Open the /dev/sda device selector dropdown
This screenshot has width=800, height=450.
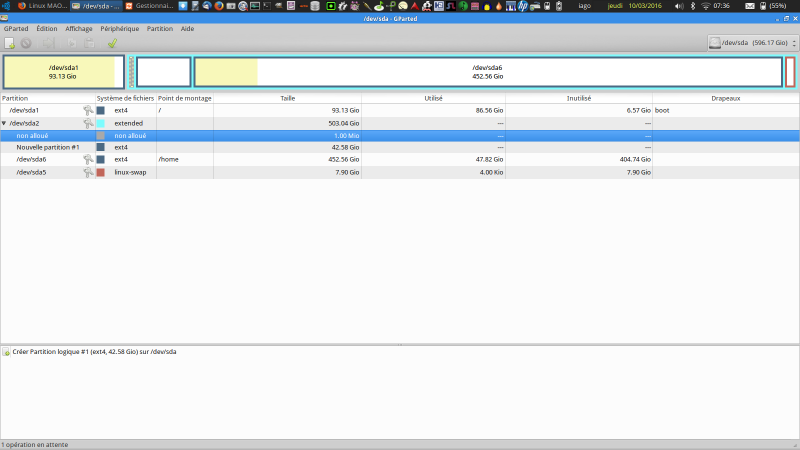coord(753,43)
